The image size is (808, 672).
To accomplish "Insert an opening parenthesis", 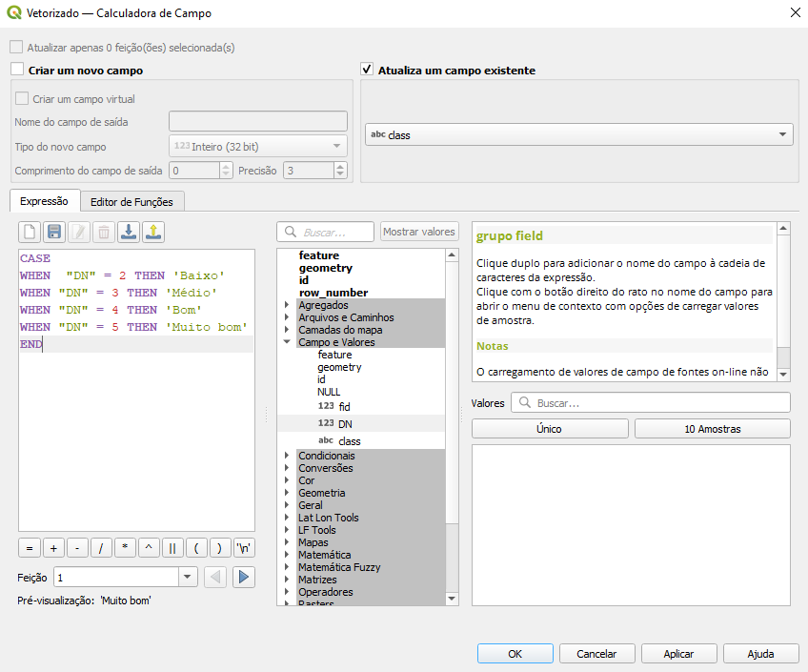I will [196, 548].
